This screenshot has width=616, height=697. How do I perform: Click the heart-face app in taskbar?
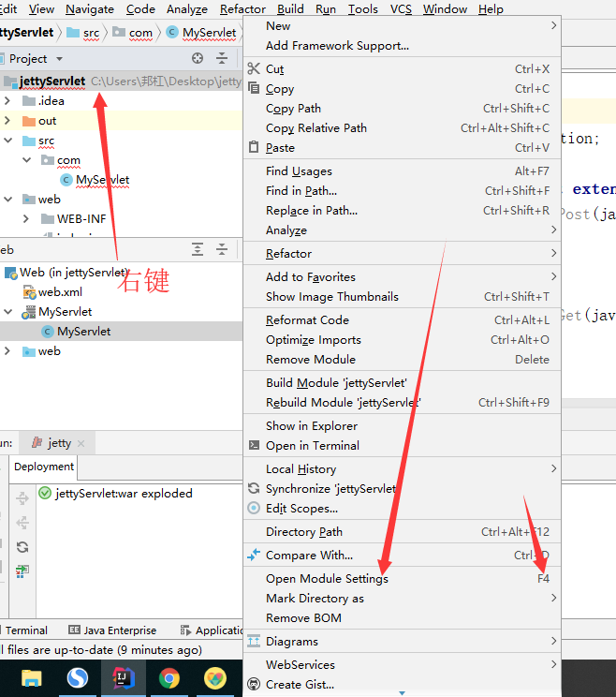point(215,678)
